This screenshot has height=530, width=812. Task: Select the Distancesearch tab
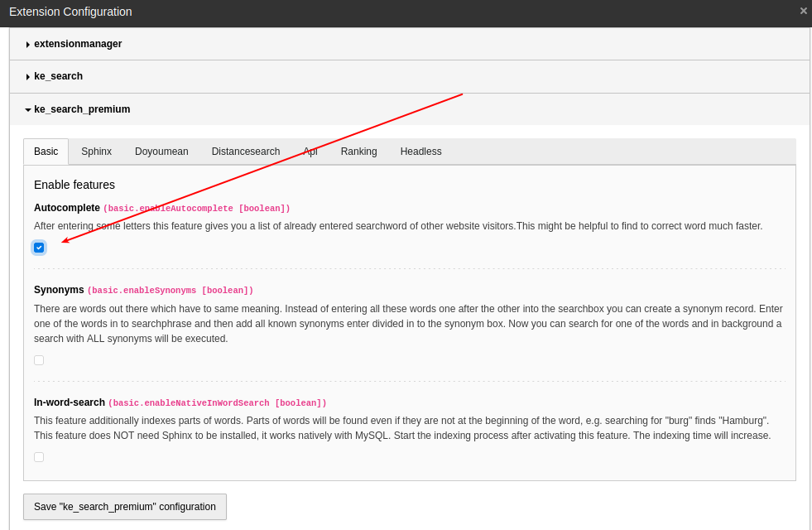(245, 152)
